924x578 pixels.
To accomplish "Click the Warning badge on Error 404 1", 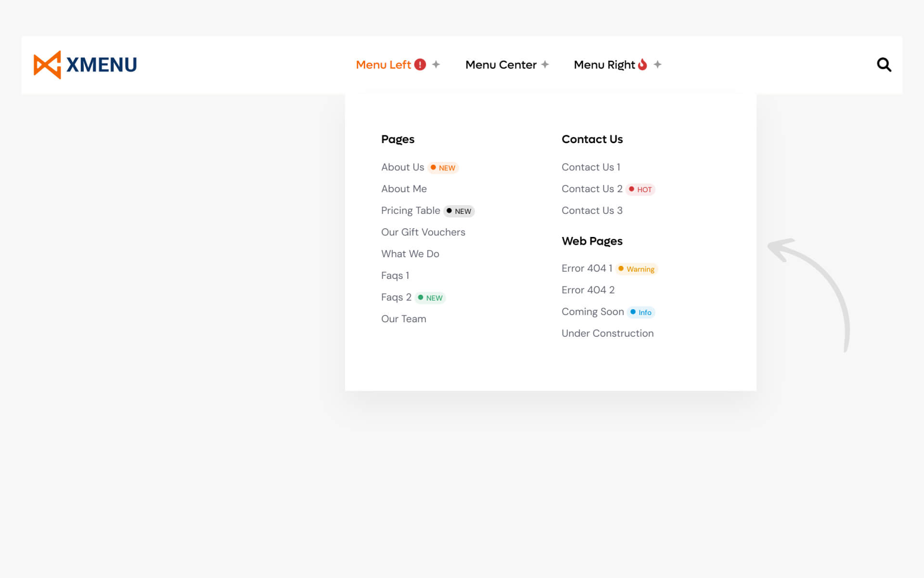I will point(636,269).
